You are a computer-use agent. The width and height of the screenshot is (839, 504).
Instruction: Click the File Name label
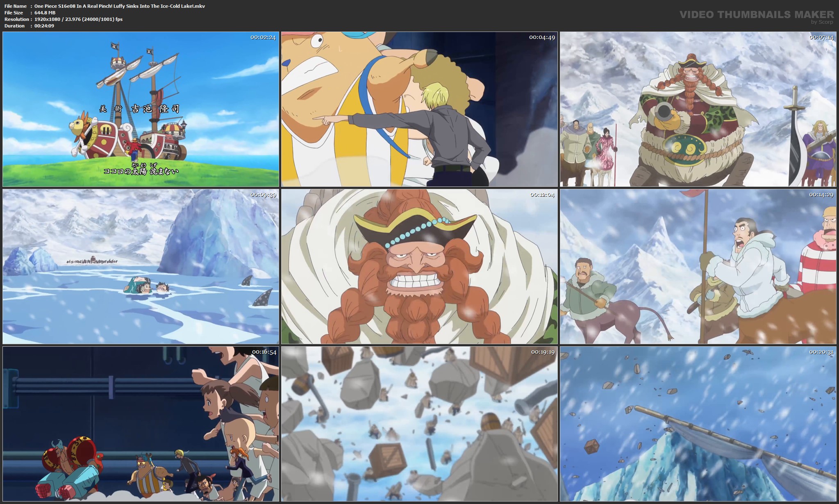tap(16, 6)
